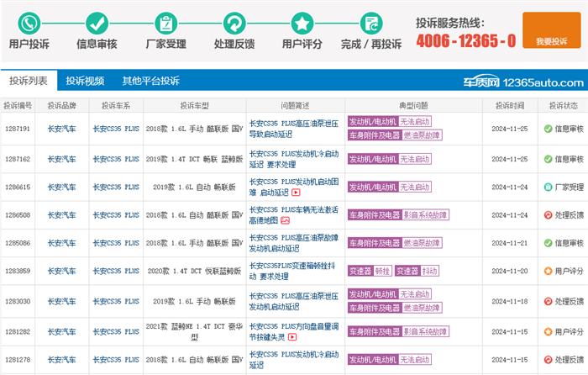Viewport: 588px width, 375px height.
Task: Click model text 2019款 1.4T DCT 畅联 蓝鲸版
Action: (194, 159)
